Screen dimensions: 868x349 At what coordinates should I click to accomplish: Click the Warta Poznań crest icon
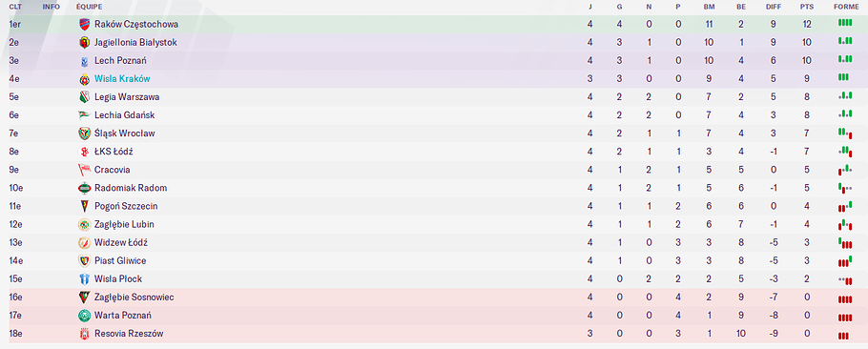pyautogui.click(x=84, y=316)
